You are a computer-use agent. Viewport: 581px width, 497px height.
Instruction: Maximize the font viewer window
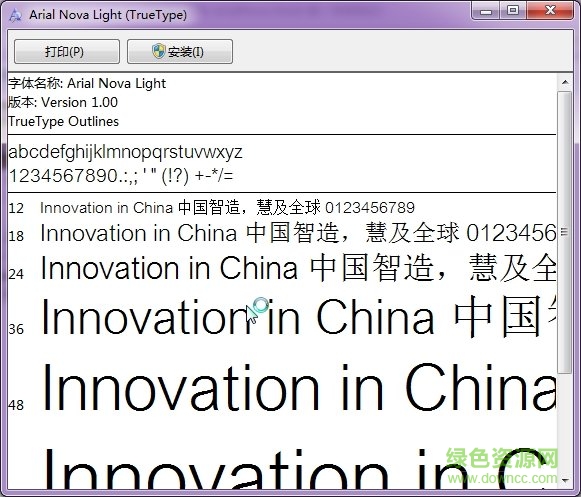tap(513, 10)
